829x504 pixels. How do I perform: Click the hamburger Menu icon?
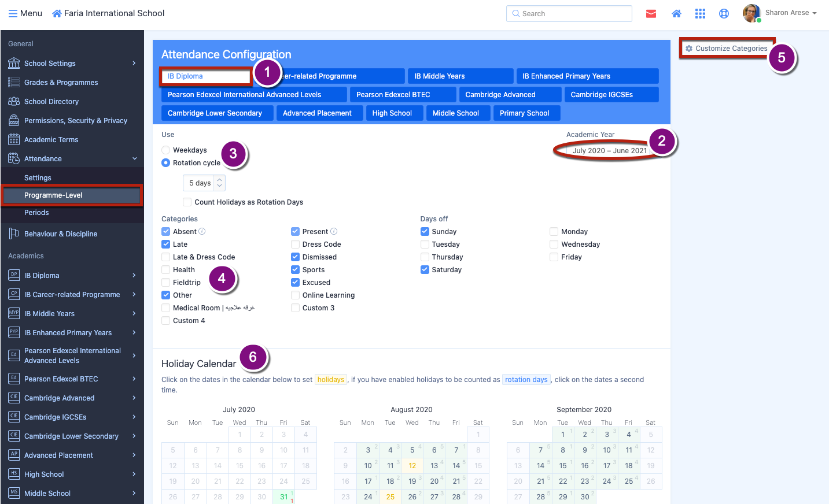[x=13, y=13]
